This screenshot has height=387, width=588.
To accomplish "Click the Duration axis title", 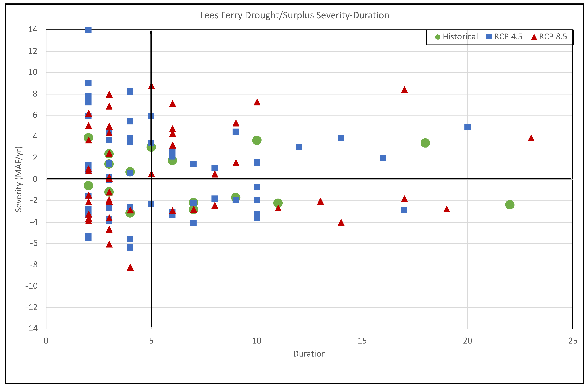I will tap(309, 354).
